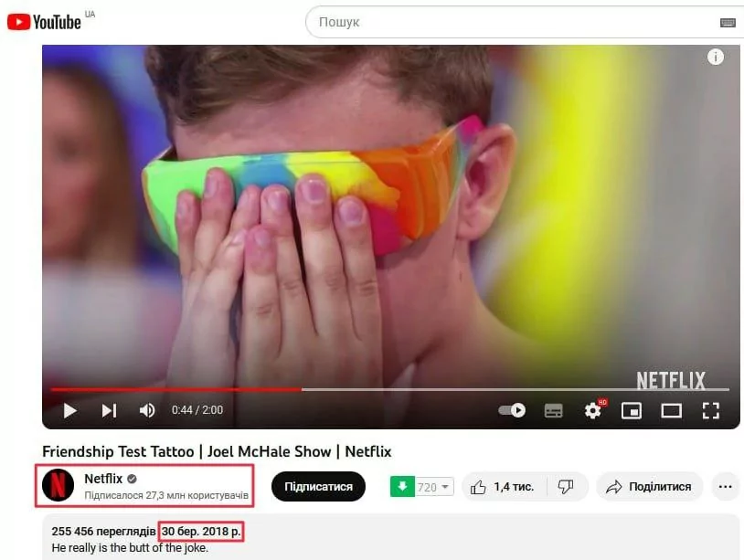The image size is (744, 560).
Task: Click the 0:44 / 2:00 time display
Action: tap(197, 410)
